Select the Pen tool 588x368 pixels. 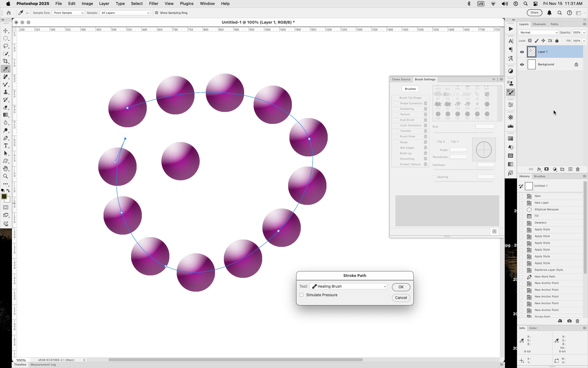click(6, 138)
